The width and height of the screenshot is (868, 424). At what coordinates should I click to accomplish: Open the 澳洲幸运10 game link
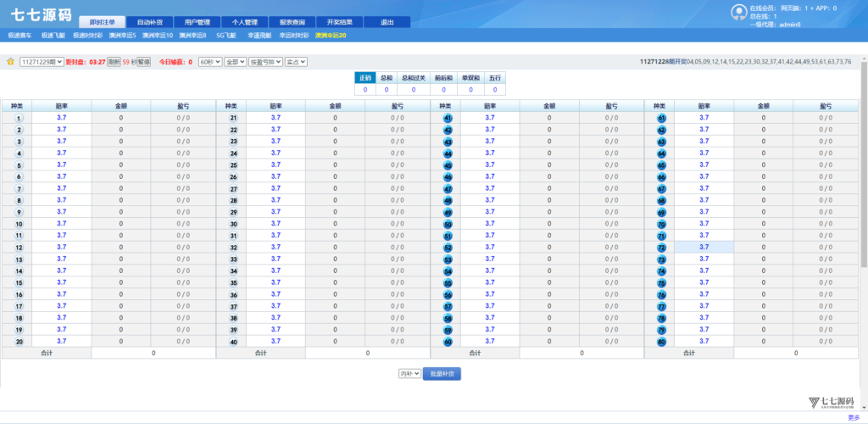click(157, 36)
